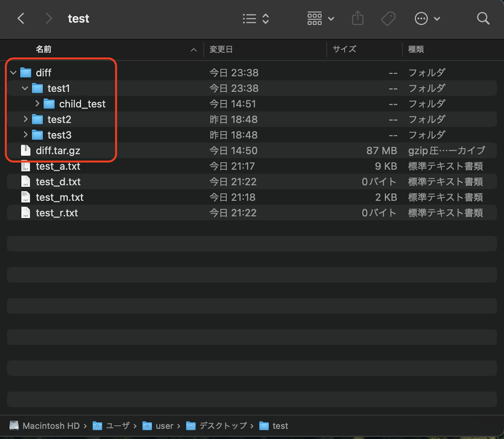Click the window title test
The width and height of the screenshot is (504, 439).
coord(78,18)
